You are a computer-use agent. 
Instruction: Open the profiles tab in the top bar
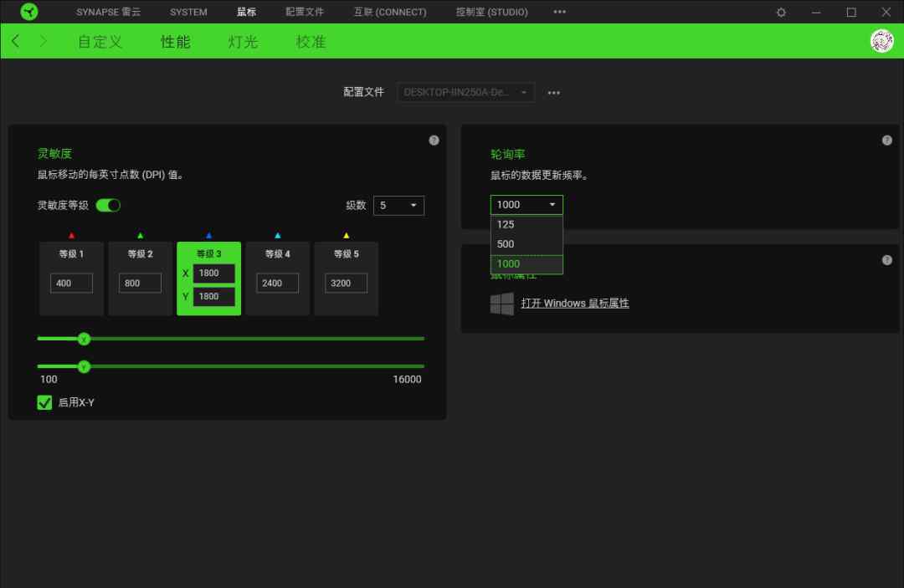[305, 12]
